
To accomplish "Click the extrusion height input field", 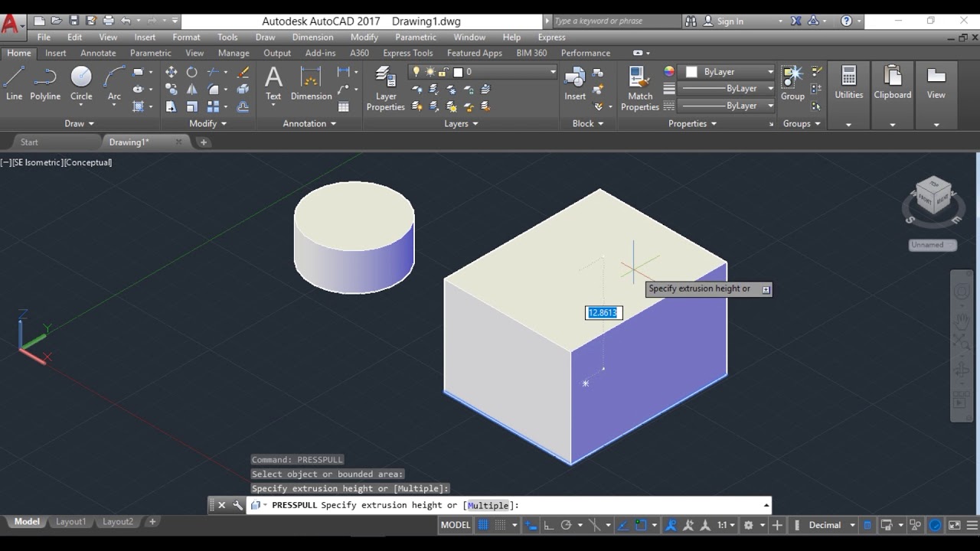I will click(603, 312).
